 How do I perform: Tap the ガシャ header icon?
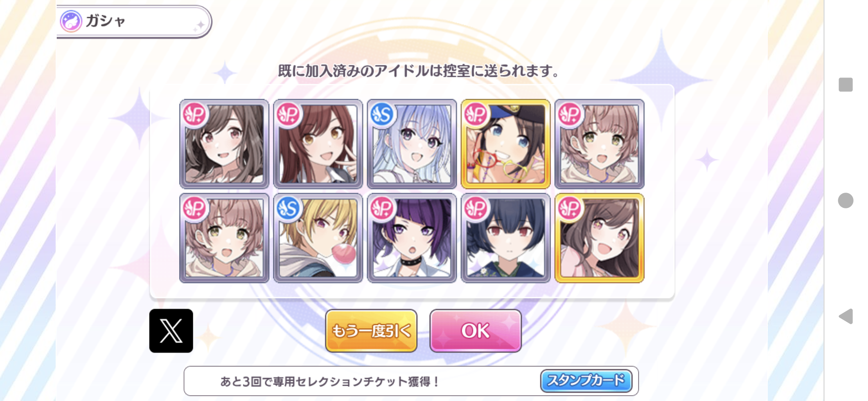pos(71,21)
